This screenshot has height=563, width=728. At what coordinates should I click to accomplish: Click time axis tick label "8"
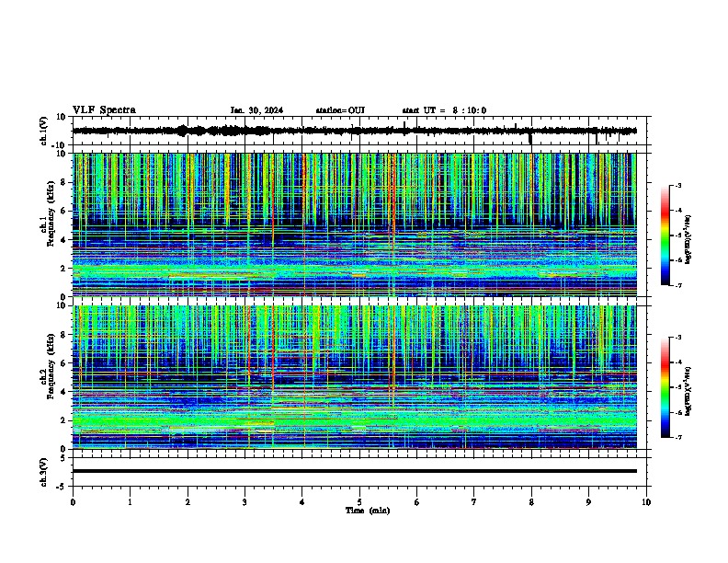531,502
